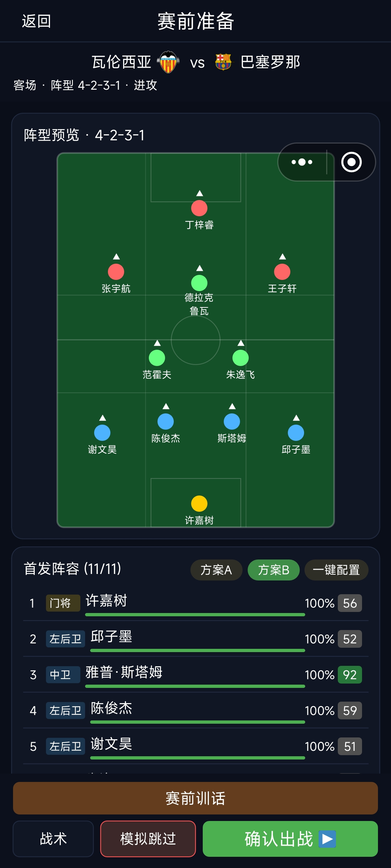Open 赛前训话 pre-match talk
This screenshot has height=868, width=391.
pyautogui.click(x=195, y=798)
